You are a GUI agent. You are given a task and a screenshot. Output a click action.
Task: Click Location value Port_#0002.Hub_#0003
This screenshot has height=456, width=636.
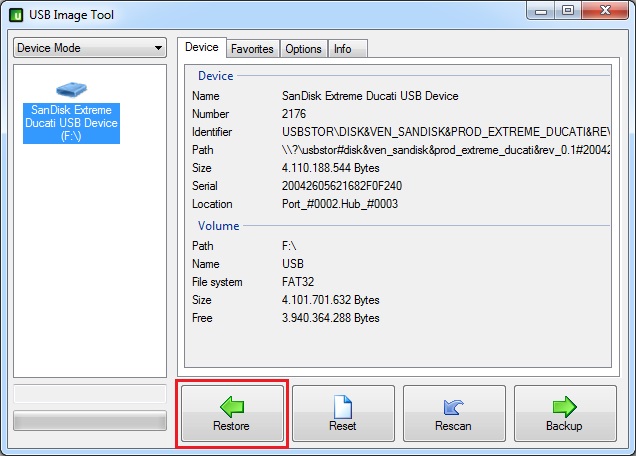pos(340,204)
